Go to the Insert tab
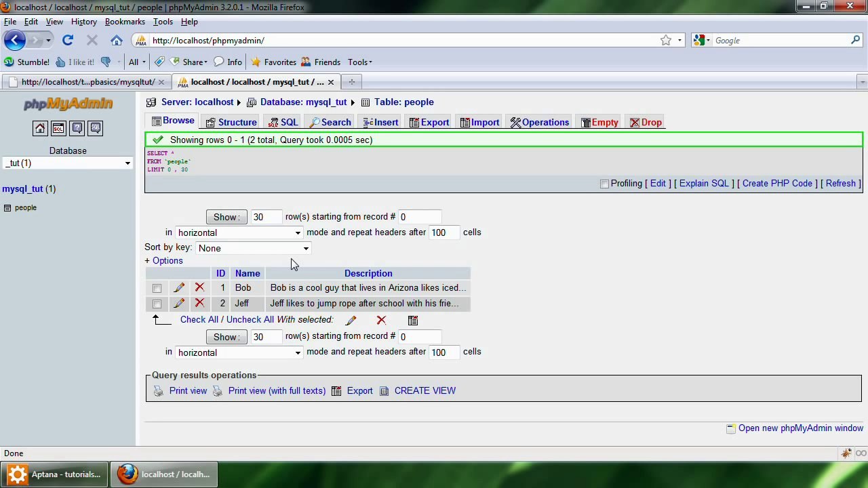Screen dimensions: 868x488 (x=380, y=123)
